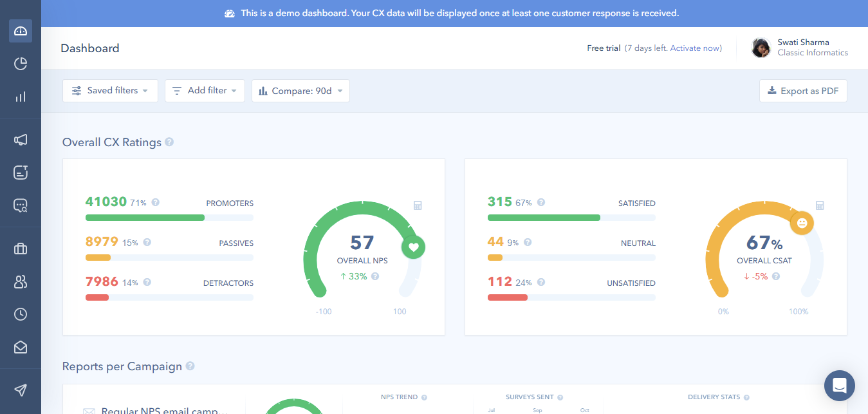Select the contacts people icon in sidebar
868x414 pixels.
[x=20, y=282]
